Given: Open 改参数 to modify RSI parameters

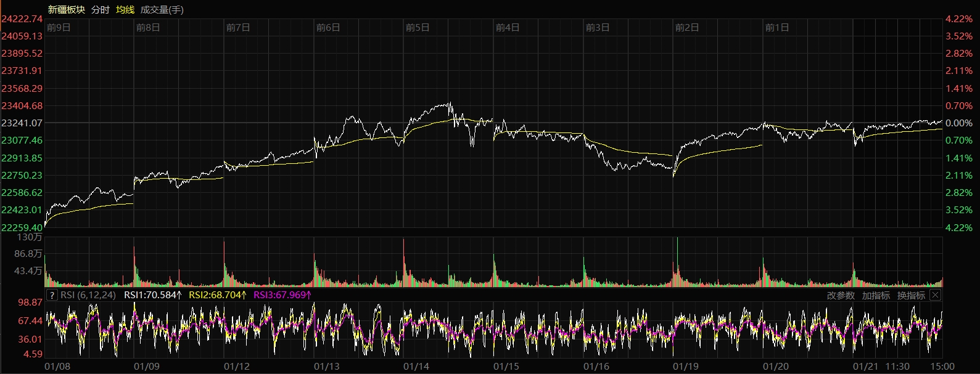Looking at the screenshot, I should 841,296.
